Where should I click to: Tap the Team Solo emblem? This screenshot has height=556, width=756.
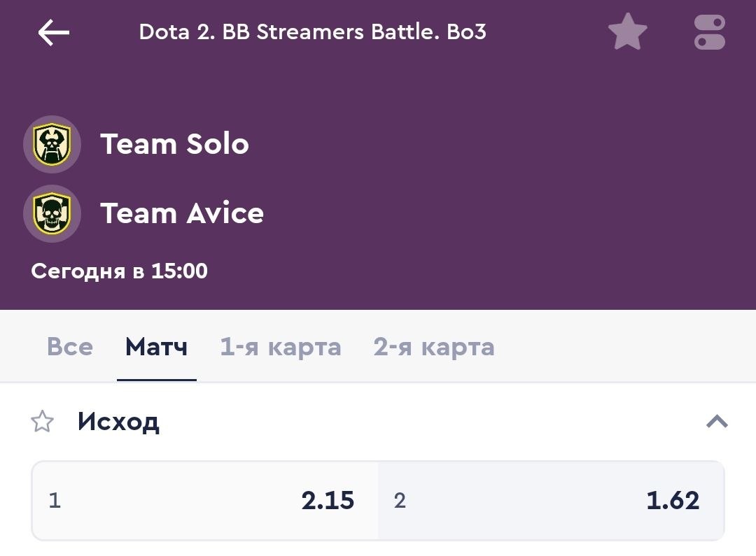click(x=52, y=144)
